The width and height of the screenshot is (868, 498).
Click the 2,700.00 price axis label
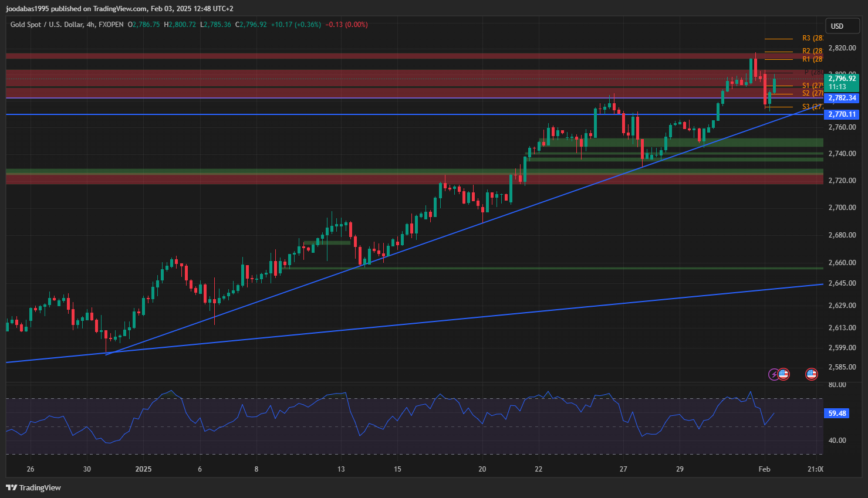pos(842,208)
